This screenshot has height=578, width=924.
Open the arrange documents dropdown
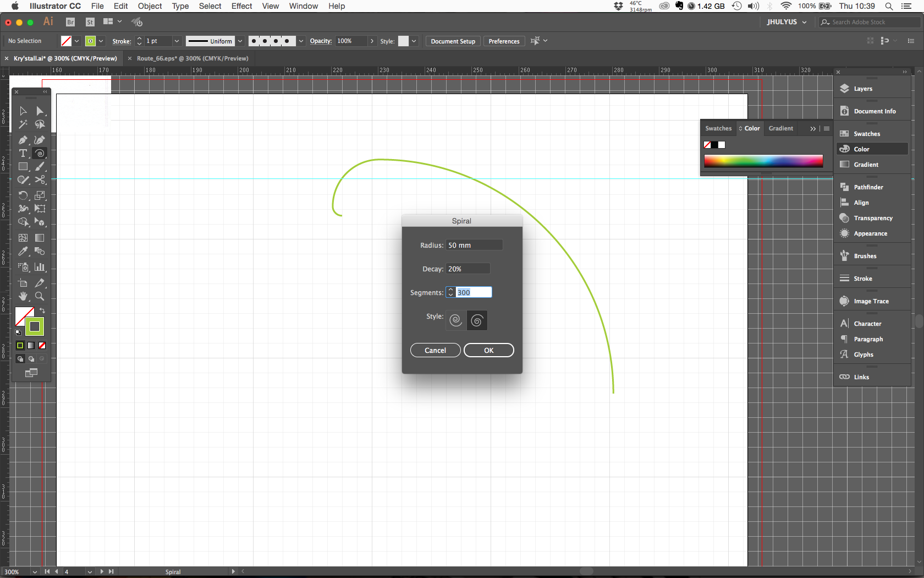coord(112,22)
